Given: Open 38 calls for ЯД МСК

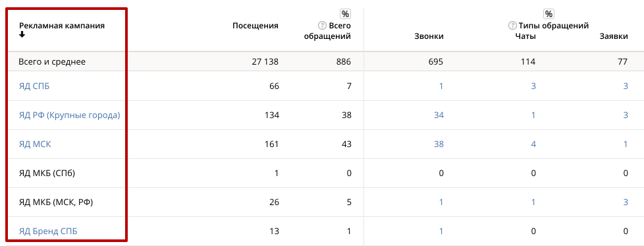Looking at the screenshot, I should pyautogui.click(x=439, y=144).
